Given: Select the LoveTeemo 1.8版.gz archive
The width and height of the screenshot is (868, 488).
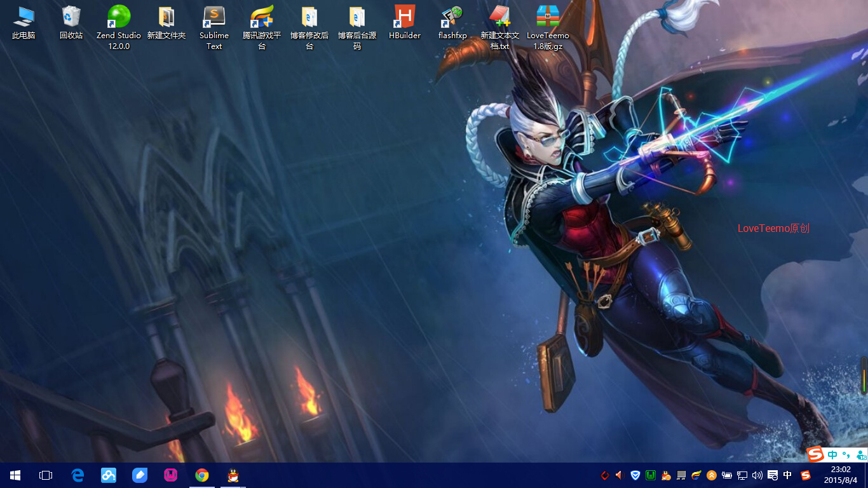Looking at the screenshot, I should click(x=548, y=17).
